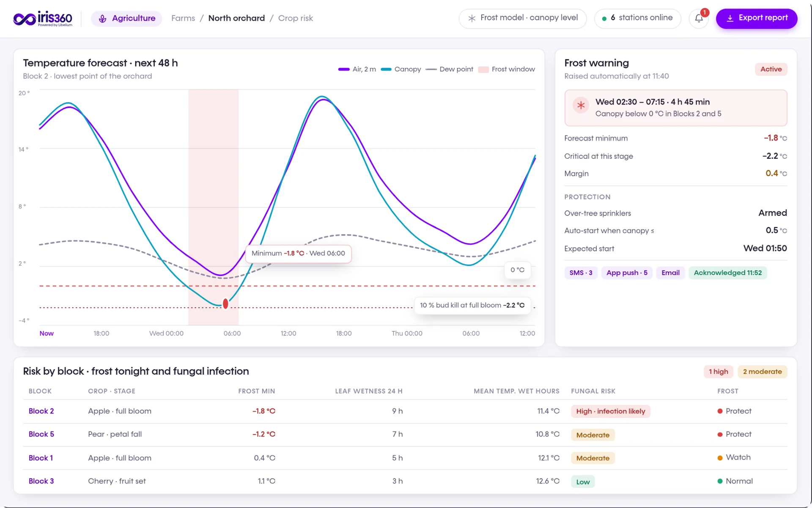Click the Export report button
This screenshot has width=812, height=508.
click(757, 18)
